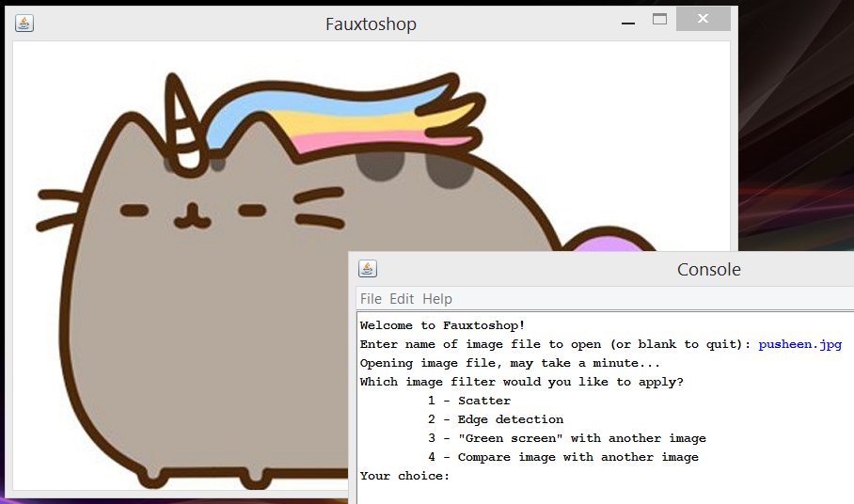Screen dimensions: 854x504
Task: Minimize the Fauxtoshop window
Action: point(627,21)
